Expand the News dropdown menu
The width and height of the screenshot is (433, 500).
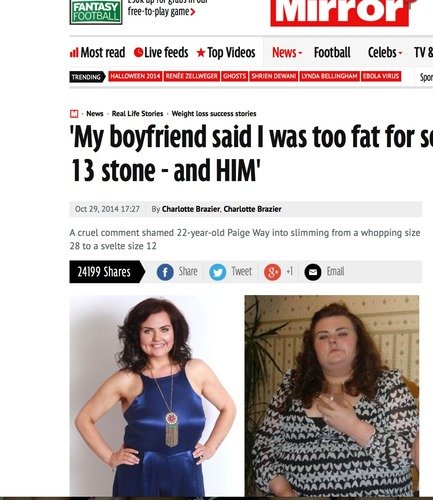click(287, 52)
